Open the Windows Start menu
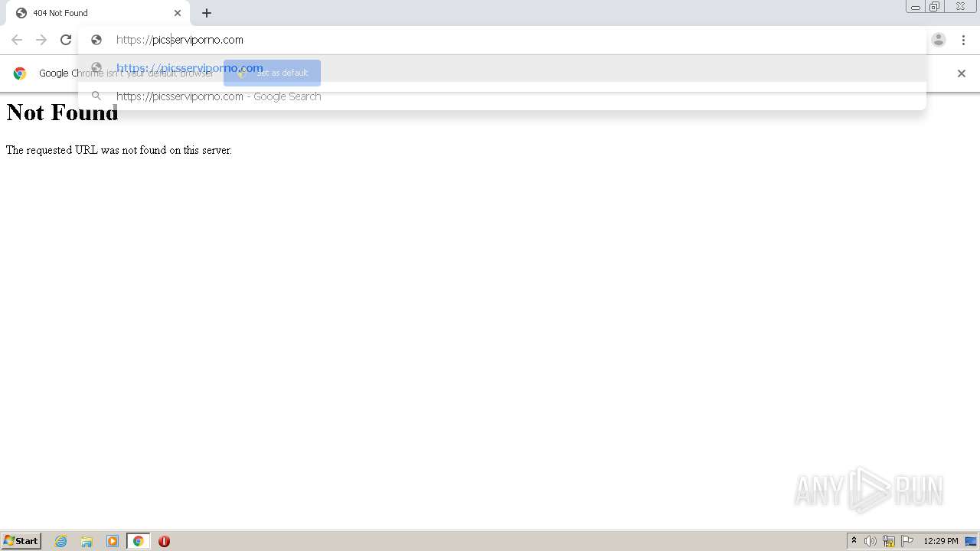Screen dimensions: 980x551 (x=21, y=541)
